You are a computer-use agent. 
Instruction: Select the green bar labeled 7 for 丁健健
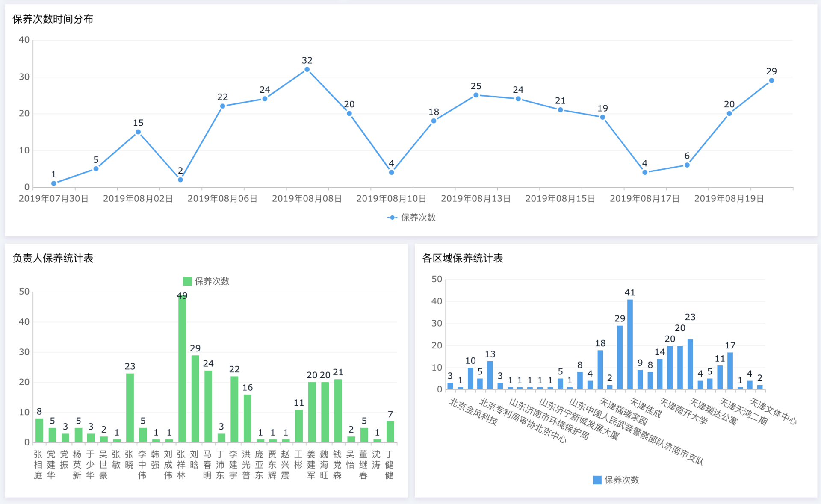point(390,432)
